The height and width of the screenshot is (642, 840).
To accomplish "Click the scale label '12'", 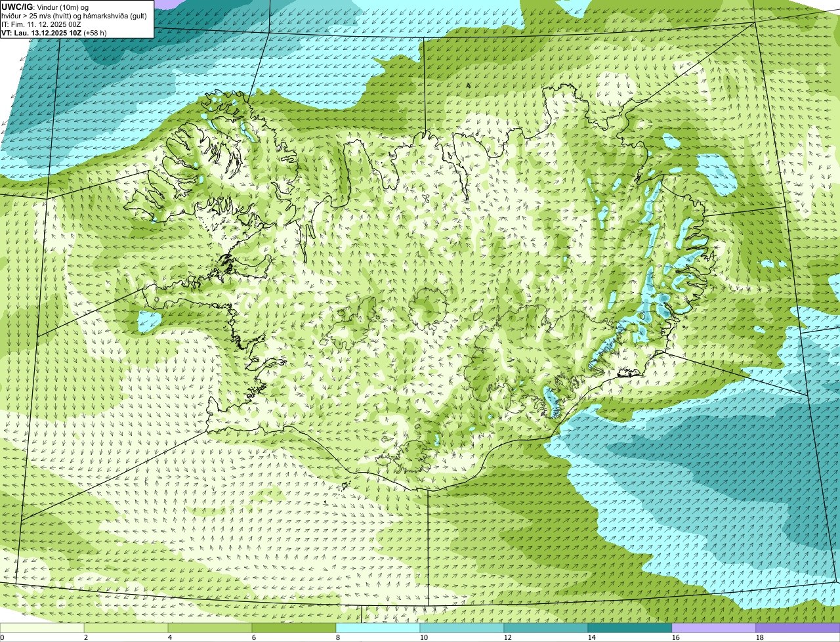I will coord(508,637).
